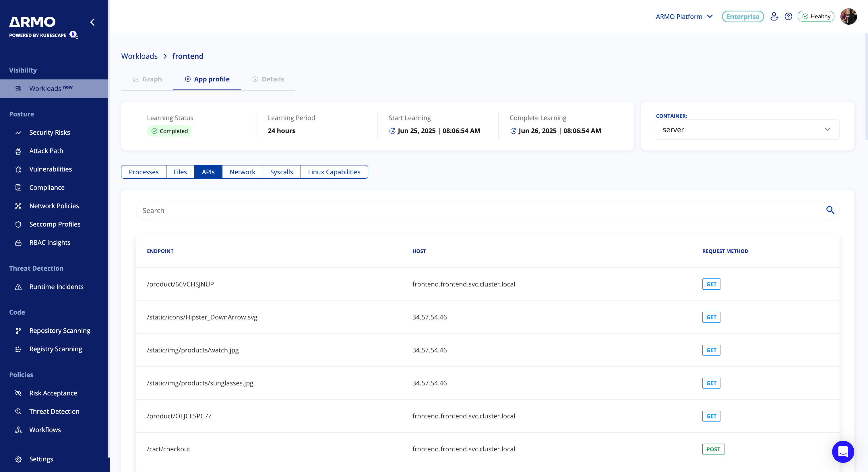The width and height of the screenshot is (868, 472).
Task: Click the Risk Acceptance eye-slash icon
Action: click(18, 393)
